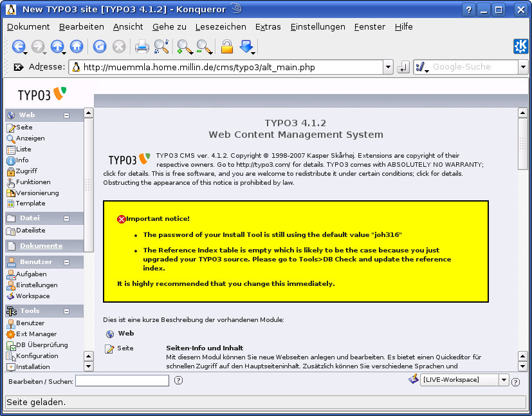Navigate up one level with Up arrow
Screen dimensions: 532x416
[57, 46]
